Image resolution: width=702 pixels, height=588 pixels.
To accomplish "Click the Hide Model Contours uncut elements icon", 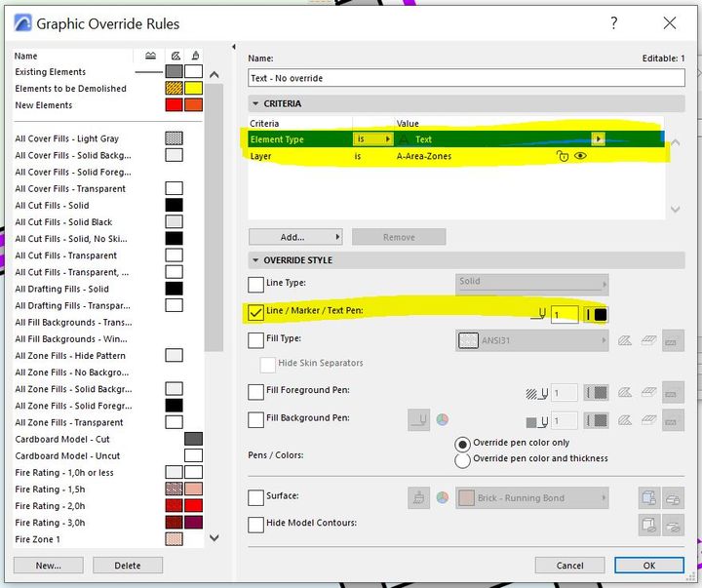I will (x=673, y=525).
